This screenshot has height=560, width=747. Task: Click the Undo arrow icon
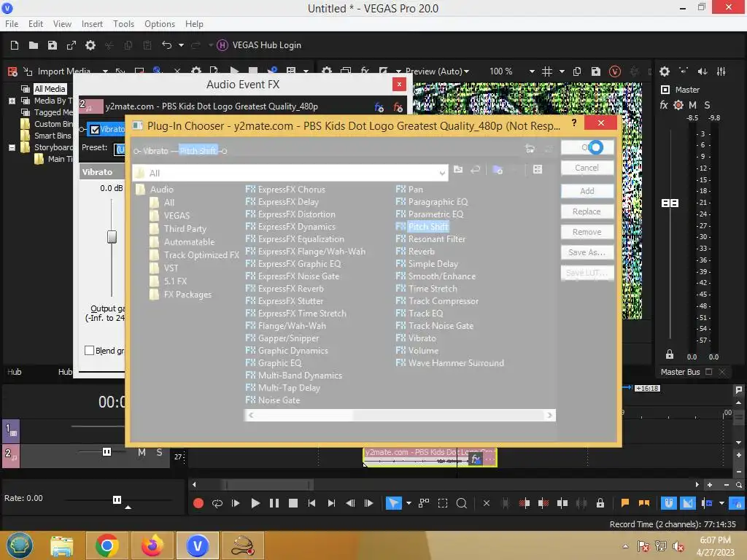167,45
